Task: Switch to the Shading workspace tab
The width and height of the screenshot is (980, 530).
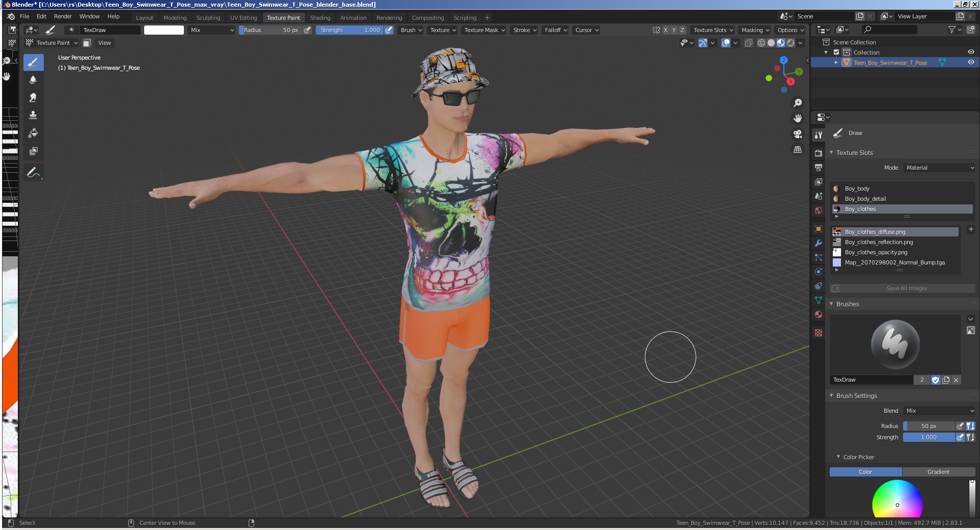Action: pos(320,17)
